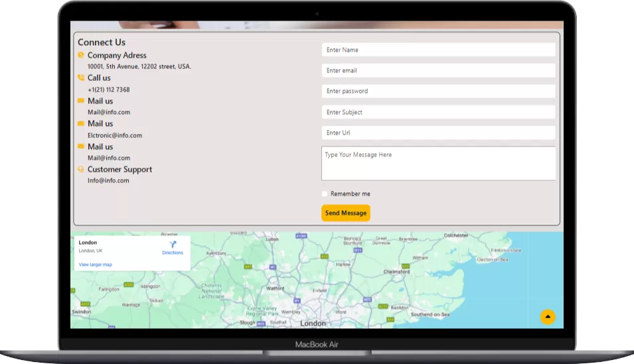Click the first Mail us envelope icon
Screen dimensions: 634x364
[81, 101]
